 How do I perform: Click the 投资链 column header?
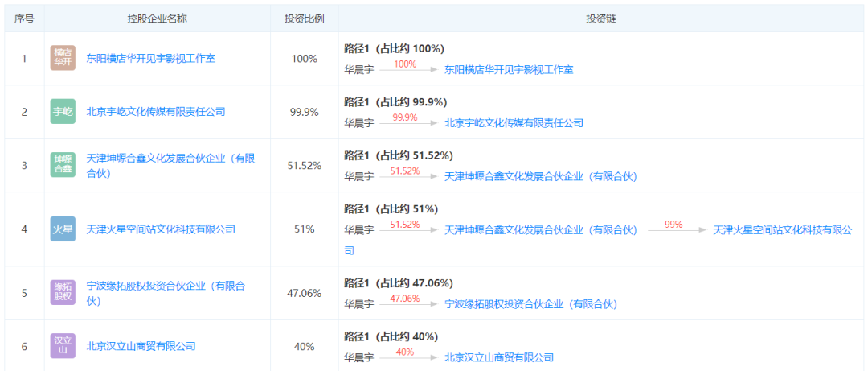601,19
